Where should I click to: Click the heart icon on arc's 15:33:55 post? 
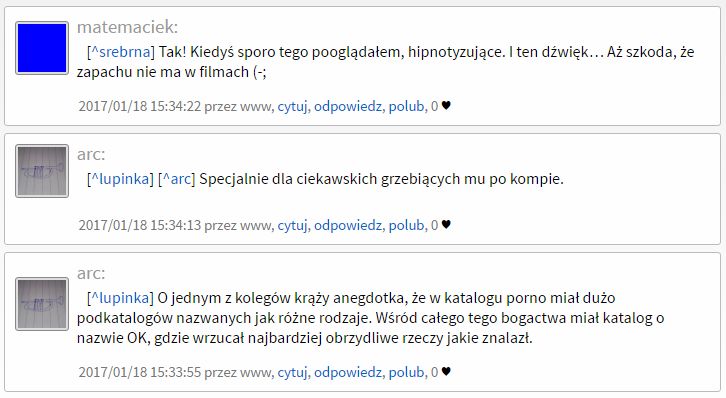[446, 372]
